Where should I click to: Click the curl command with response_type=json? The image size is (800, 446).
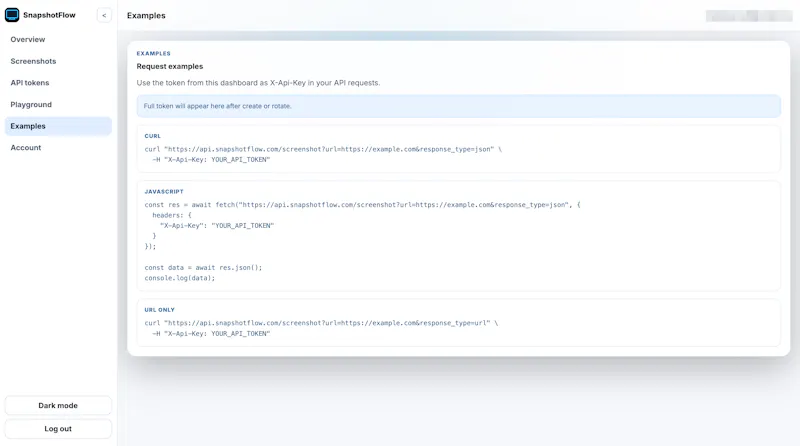point(323,150)
